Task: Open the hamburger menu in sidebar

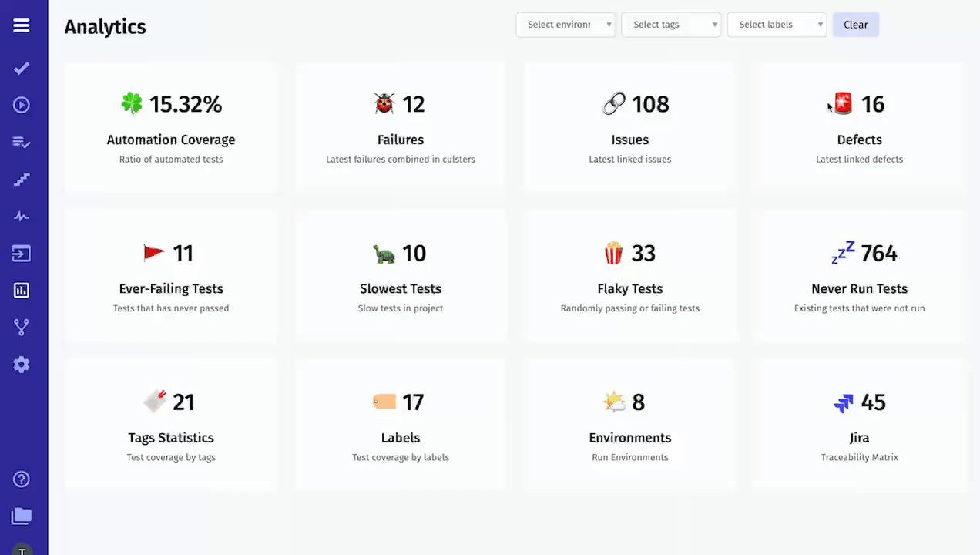Action: pyautogui.click(x=22, y=26)
